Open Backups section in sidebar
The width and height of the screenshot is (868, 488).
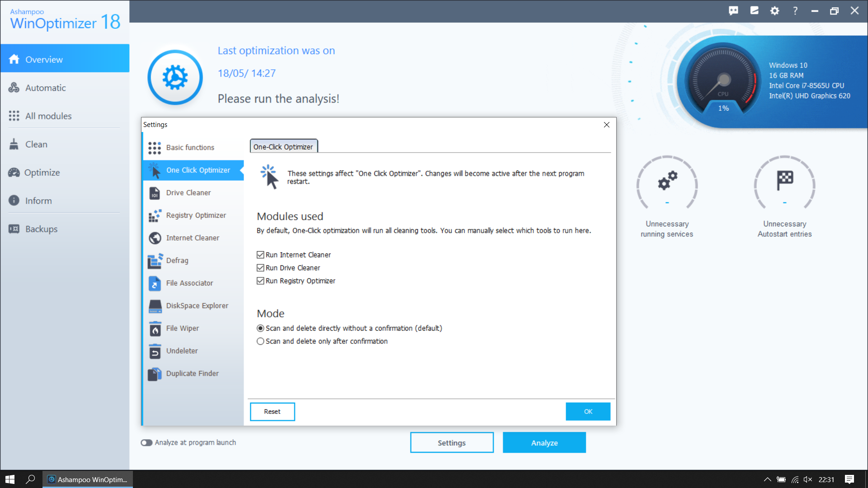(x=65, y=229)
